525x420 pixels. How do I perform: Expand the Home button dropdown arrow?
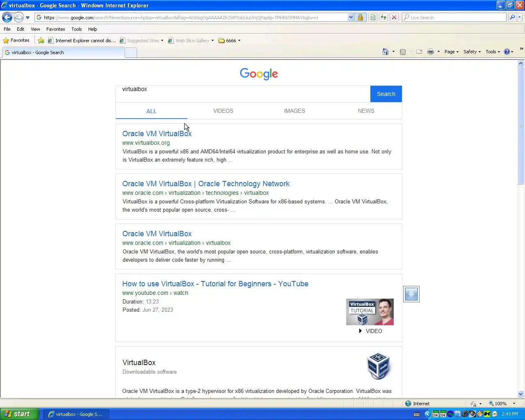point(393,52)
